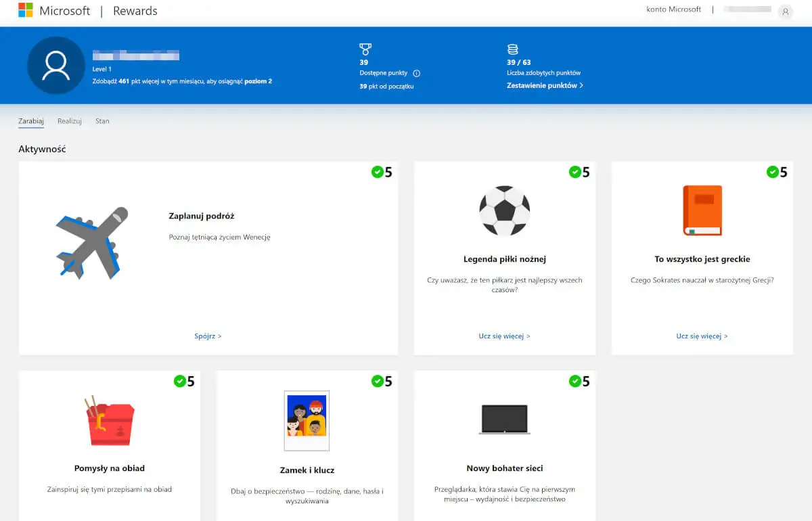Click the green checkmark badge on Zaplanuj podróż
812x521 pixels.
pyautogui.click(x=379, y=172)
